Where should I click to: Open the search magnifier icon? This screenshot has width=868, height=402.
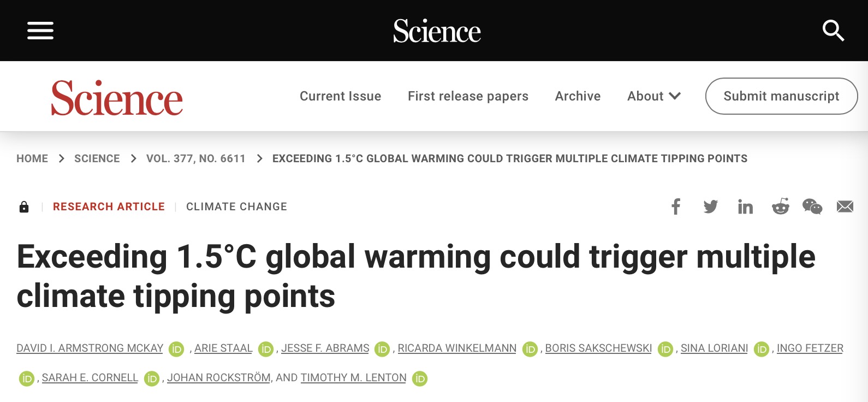tap(833, 31)
